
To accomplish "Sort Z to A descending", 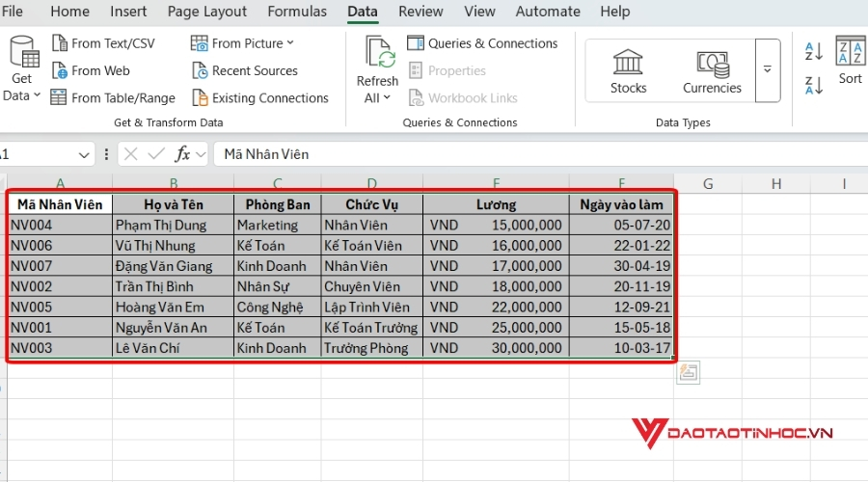I will [814, 85].
